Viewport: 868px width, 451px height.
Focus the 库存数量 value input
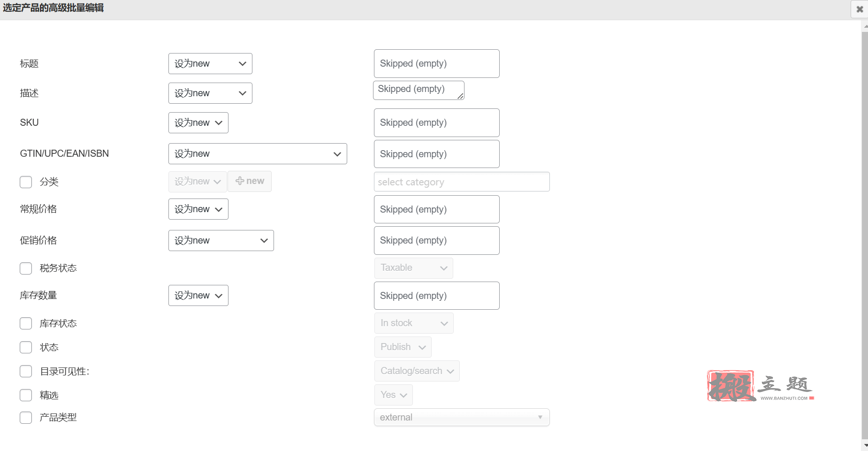437,296
